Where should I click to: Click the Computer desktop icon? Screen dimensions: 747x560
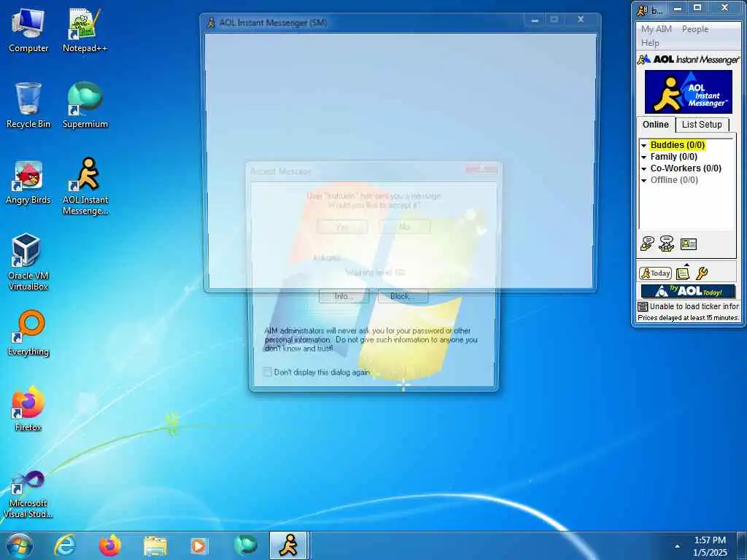click(x=28, y=31)
